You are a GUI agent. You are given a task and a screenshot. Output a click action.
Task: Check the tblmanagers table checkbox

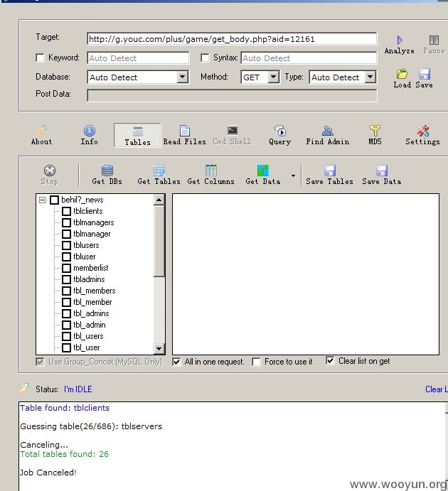click(66, 222)
